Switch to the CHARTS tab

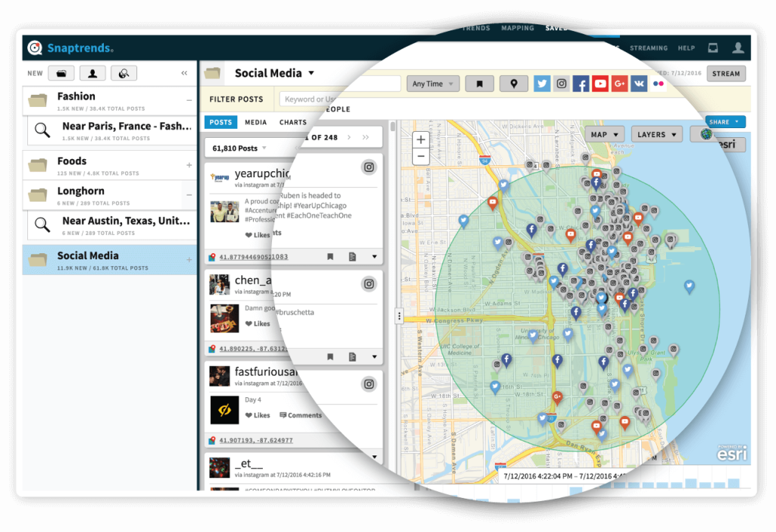tap(293, 122)
